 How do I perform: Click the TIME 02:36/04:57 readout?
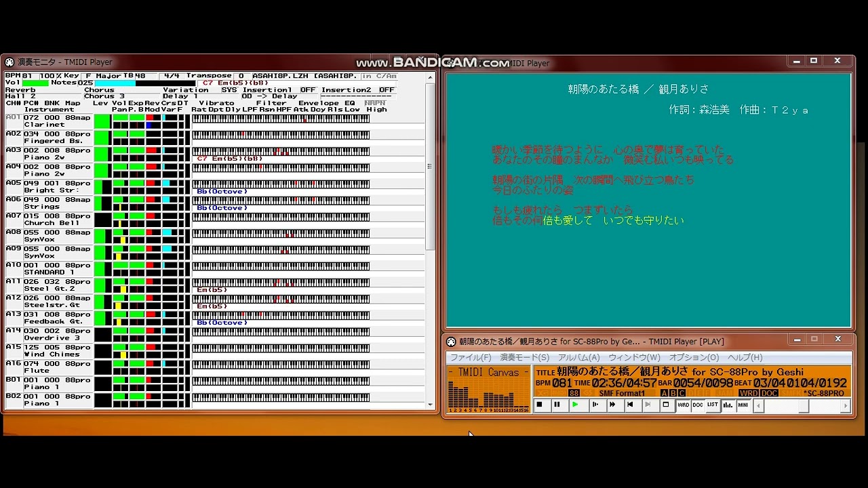point(615,383)
